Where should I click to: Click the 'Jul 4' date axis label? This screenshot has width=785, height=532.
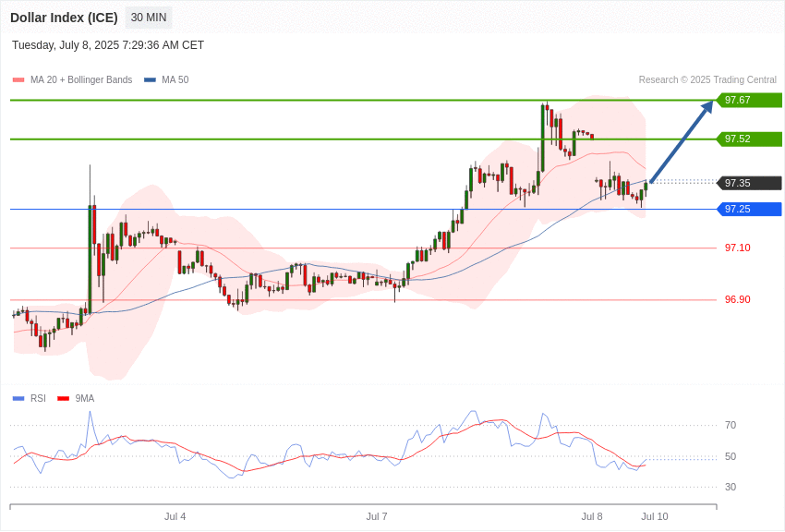click(175, 516)
